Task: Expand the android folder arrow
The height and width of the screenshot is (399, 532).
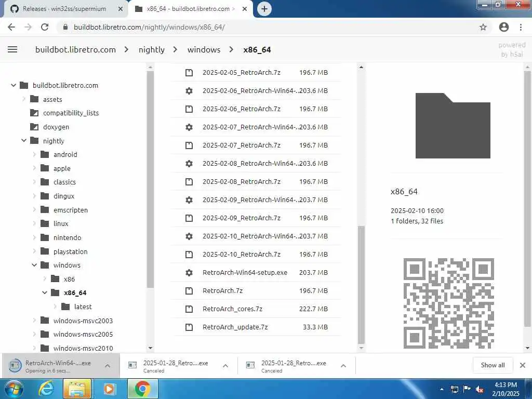Action: point(34,154)
